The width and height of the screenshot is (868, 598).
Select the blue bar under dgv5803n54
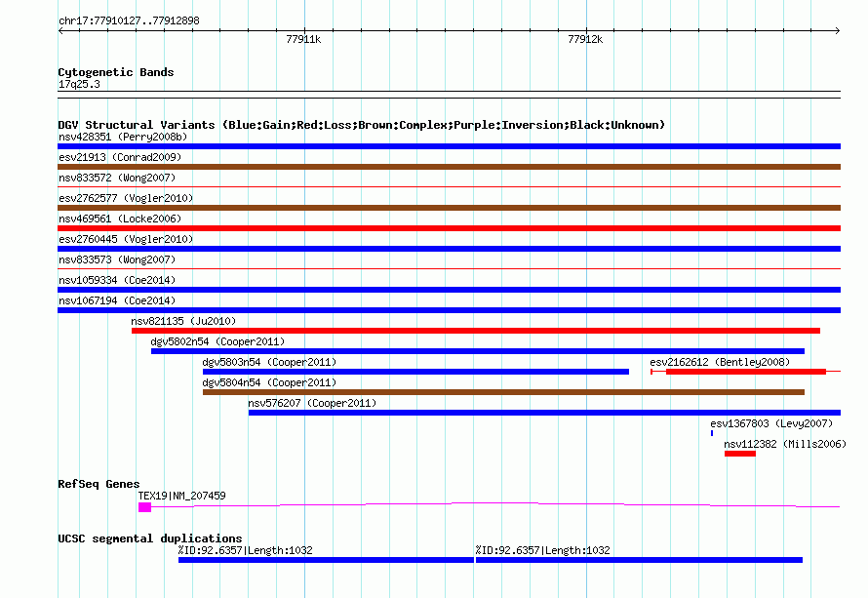tap(415, 372)
